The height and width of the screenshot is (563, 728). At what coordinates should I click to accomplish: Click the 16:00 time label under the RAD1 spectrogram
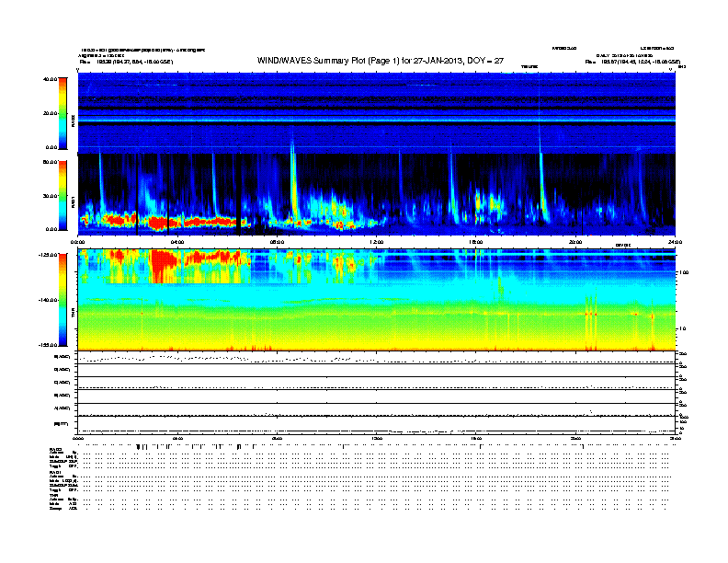click(476, 242)
